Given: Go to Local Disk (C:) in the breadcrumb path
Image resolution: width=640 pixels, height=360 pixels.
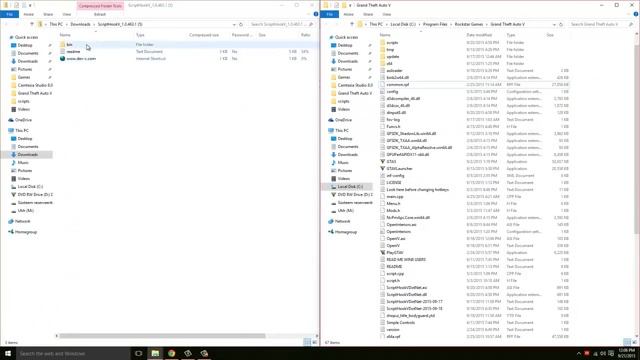Looking at the screenshot, I should 403,24.
